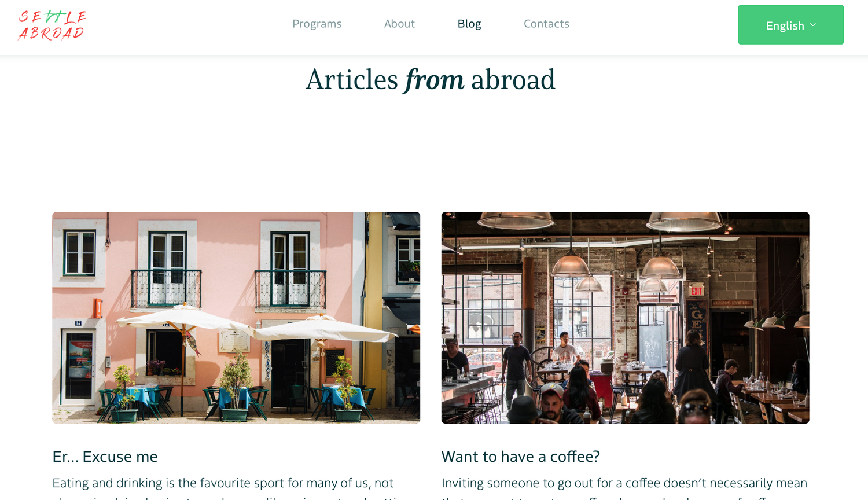Open the "Er... Excuse me" article title
Viewport: 868px width, 500px height.
105,457
